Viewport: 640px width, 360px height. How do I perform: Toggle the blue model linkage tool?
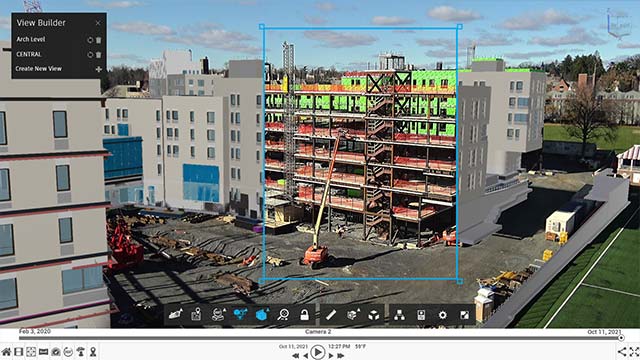point(240,314)
